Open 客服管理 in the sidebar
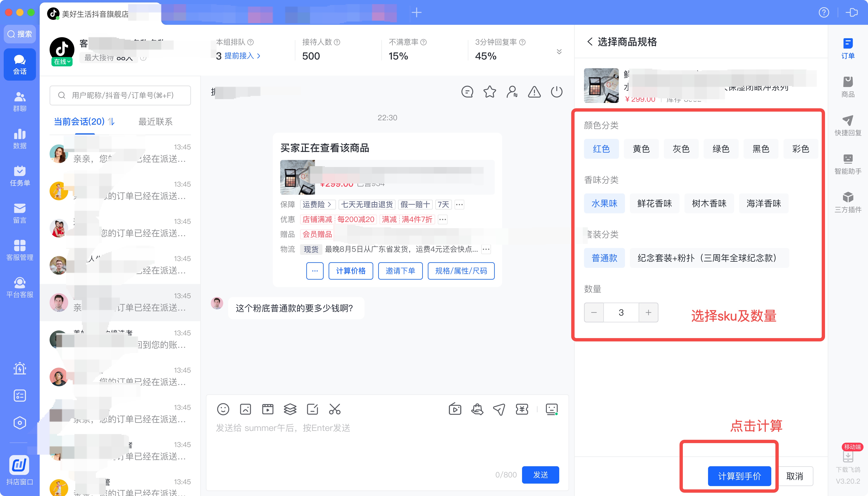This screenshot has height=496, width=868. click(20, 250)
